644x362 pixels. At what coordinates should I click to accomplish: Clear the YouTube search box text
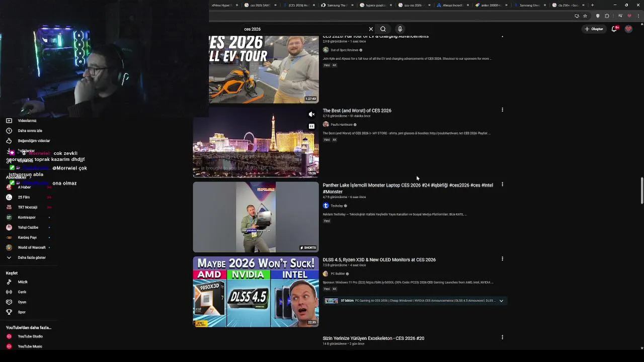tap(371, 29)
